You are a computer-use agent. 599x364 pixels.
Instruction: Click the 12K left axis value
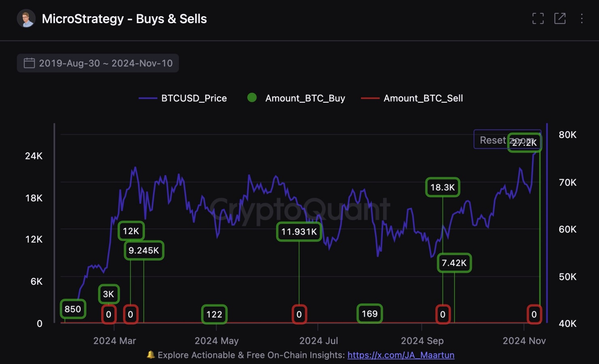point(34,239)
